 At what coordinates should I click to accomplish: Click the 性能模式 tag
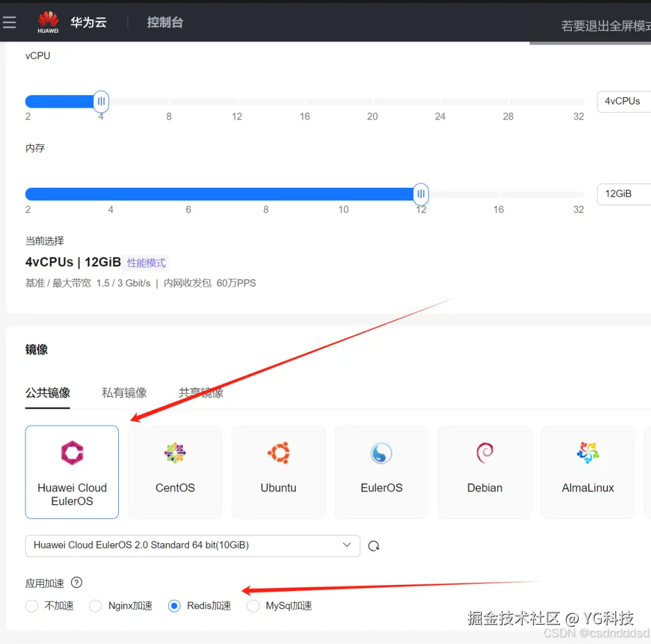click(x=146, y=263)
